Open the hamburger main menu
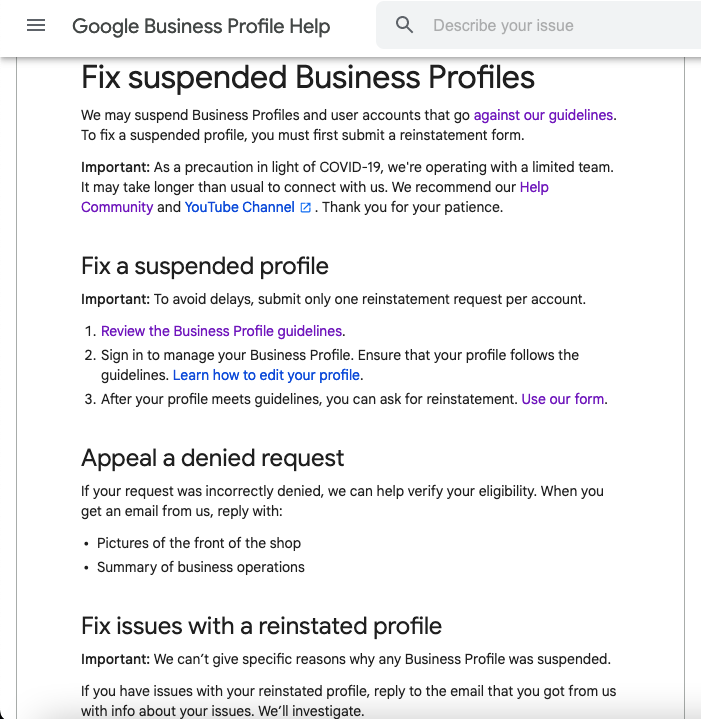 click(36, 26)
